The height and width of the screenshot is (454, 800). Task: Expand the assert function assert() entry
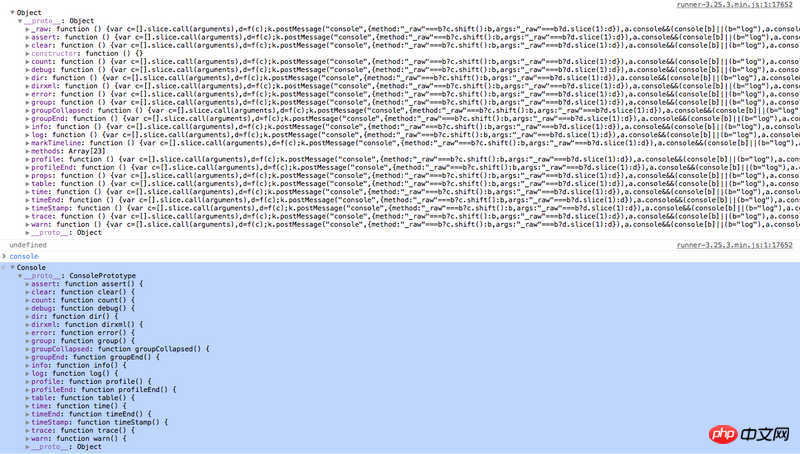point(28,284)
